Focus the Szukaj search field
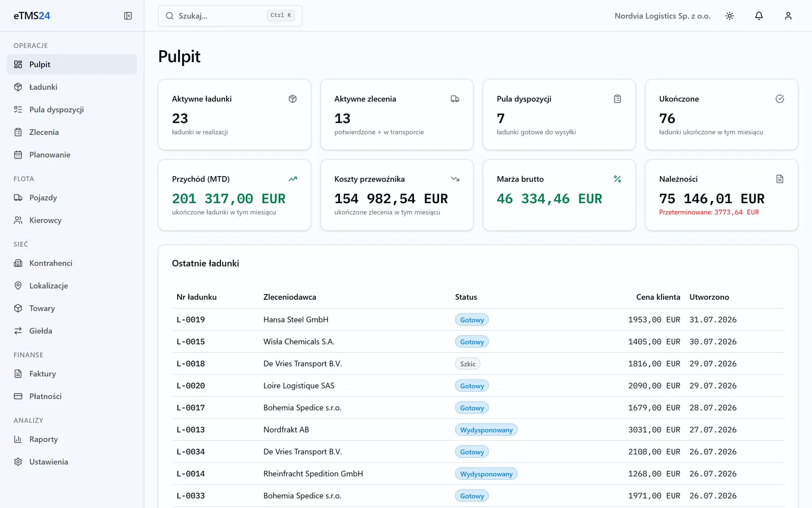The width and height of the screenshot is (812, 508). 230,16
